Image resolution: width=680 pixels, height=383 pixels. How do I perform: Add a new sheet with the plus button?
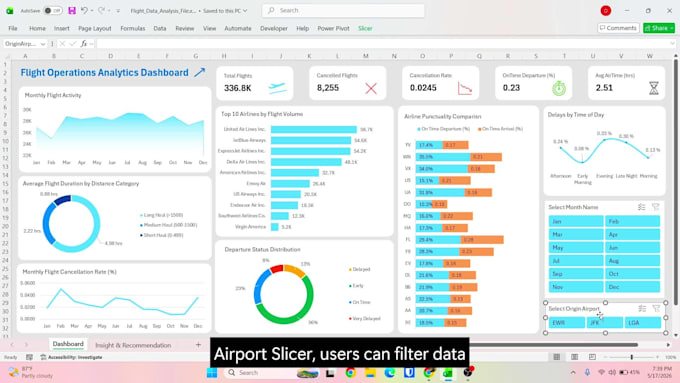point(198,345)
